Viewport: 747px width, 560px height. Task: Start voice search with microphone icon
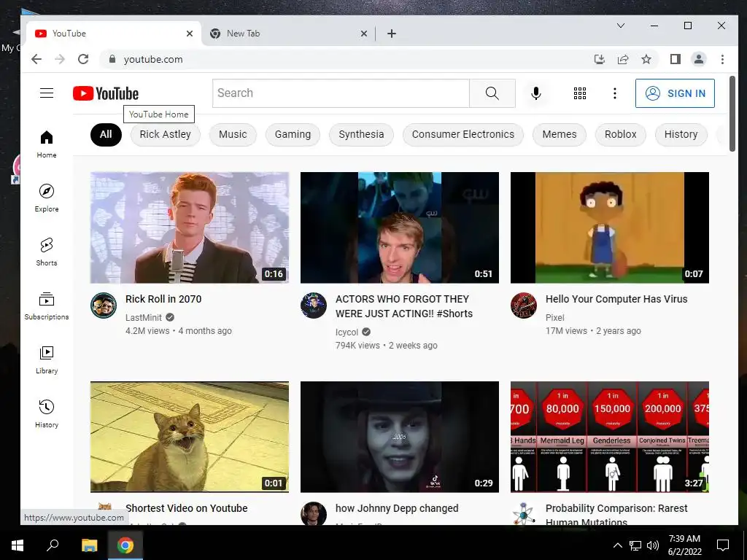tap(536, 93)
